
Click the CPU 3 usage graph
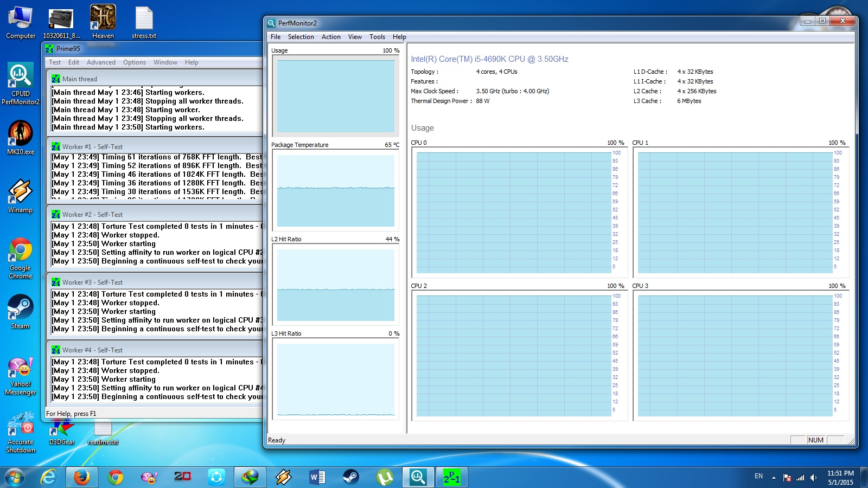741,356
